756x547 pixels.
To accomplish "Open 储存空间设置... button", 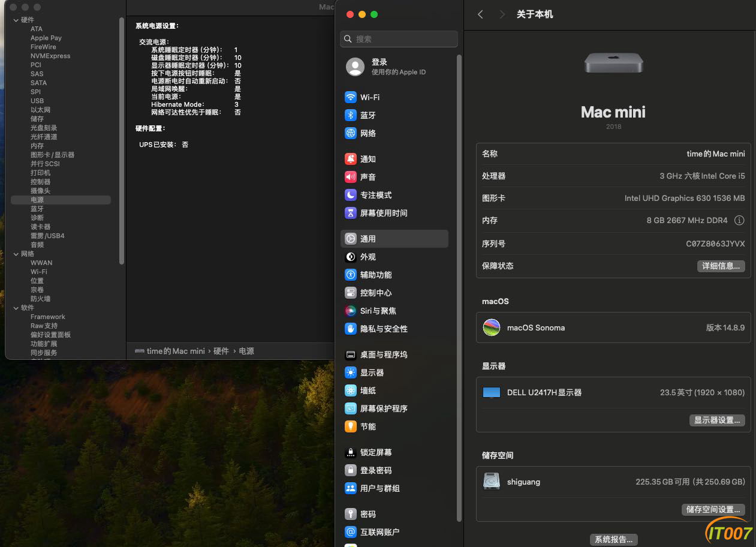I will (713, 509).
